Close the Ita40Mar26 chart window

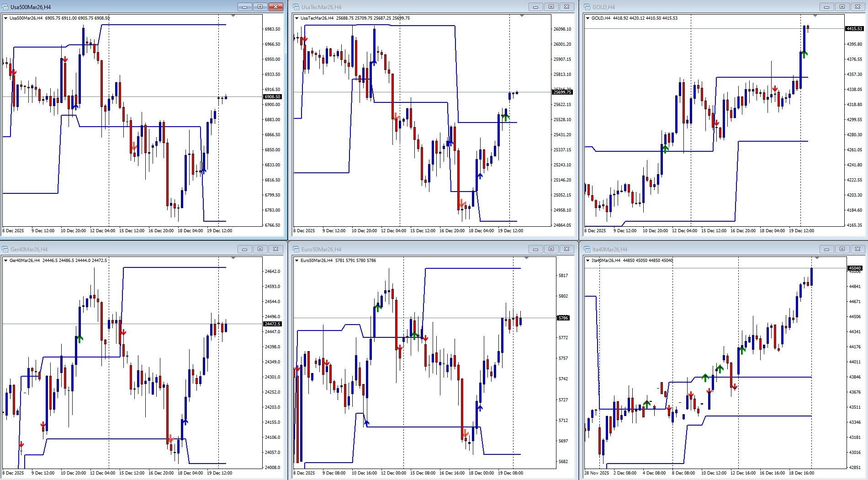[x=857, y=249]
